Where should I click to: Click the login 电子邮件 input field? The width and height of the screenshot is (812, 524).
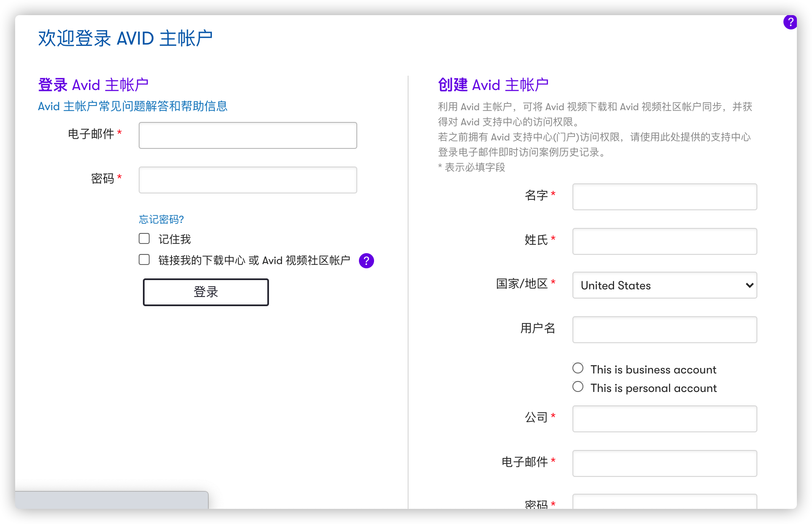point(248,135)
